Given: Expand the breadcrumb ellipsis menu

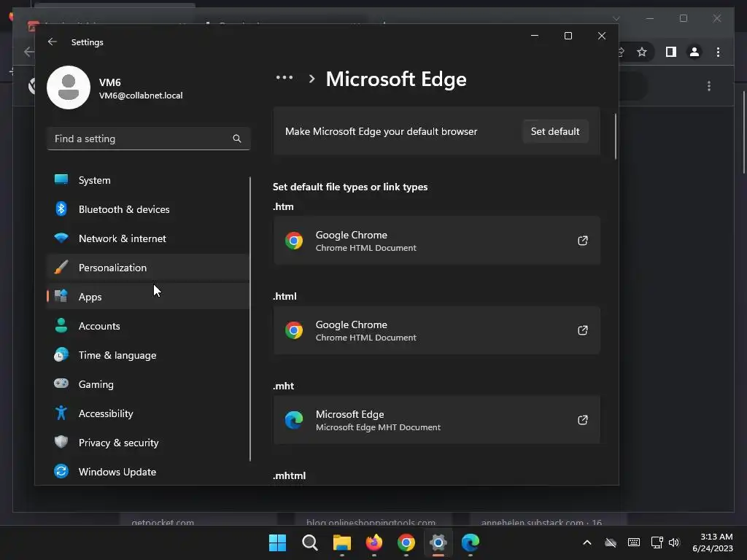Looking at the screenshot, I should click(x=285, y=77).
